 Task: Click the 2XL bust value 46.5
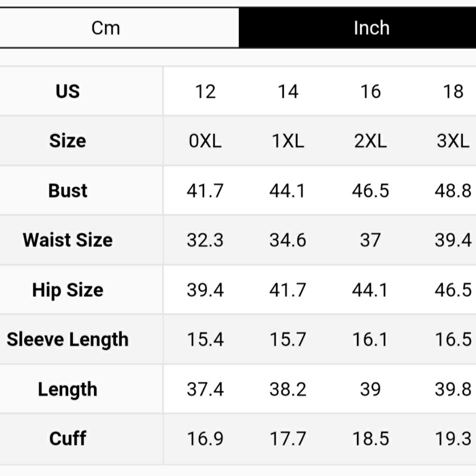[x=370, y=191]
